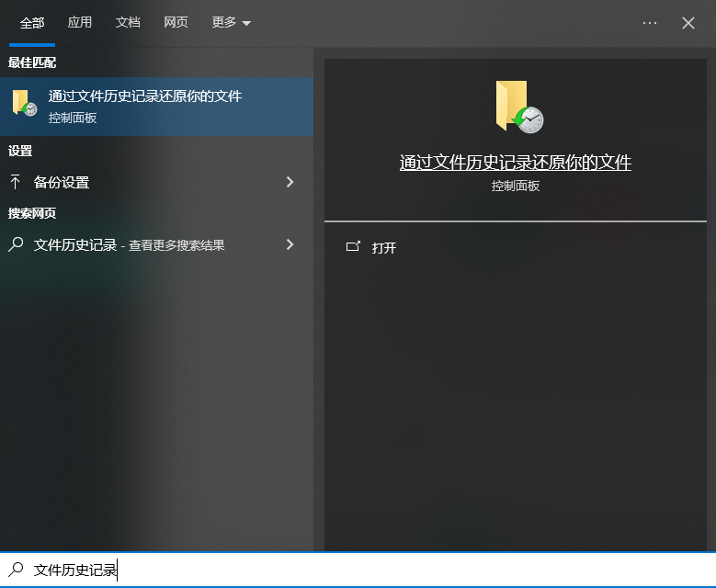
Task: Expand the 文件历史记录 web search chevron
Action: pos(290,244)
